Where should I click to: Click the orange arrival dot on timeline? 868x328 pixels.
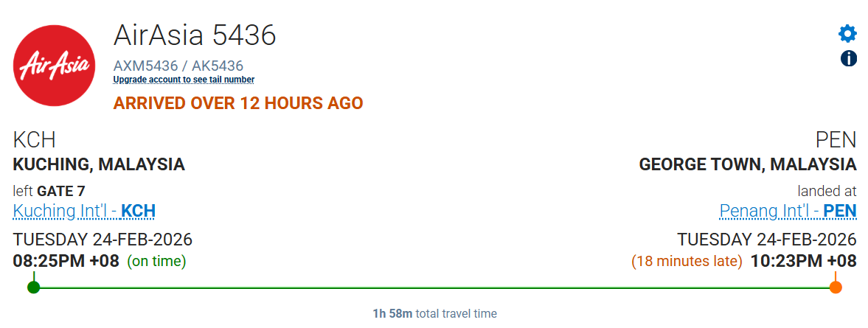pyautogui.click(x=836, y=287)
